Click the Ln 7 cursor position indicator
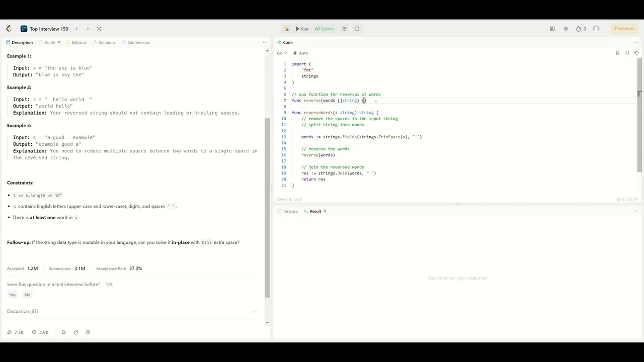Screen dimensions: 644x362 click(x=627, y=199)
